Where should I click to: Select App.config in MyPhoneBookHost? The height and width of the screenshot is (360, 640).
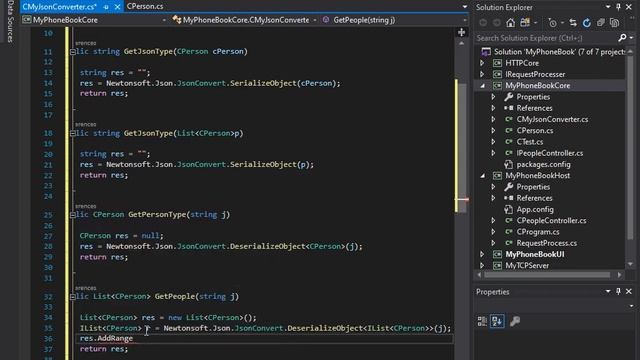[535, 209]
